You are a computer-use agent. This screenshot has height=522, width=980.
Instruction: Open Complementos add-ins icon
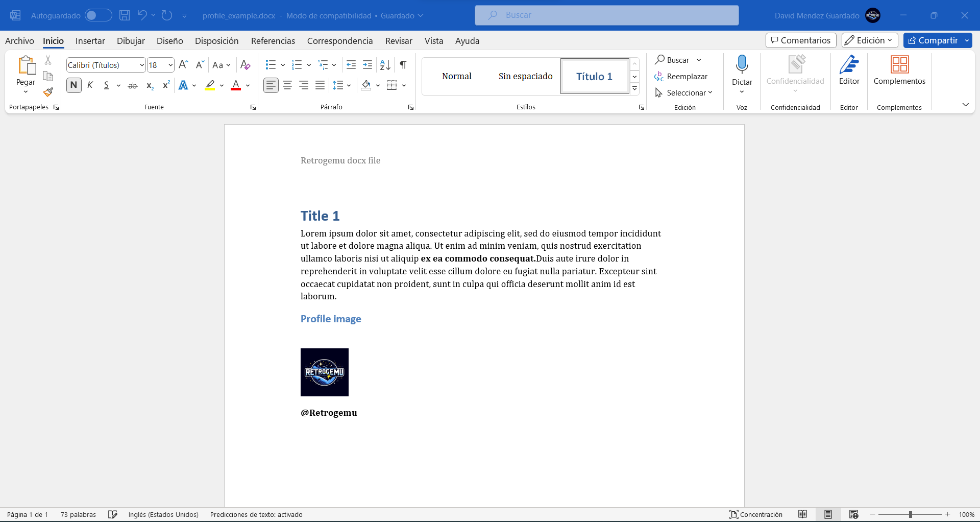(x=899, y=65)
